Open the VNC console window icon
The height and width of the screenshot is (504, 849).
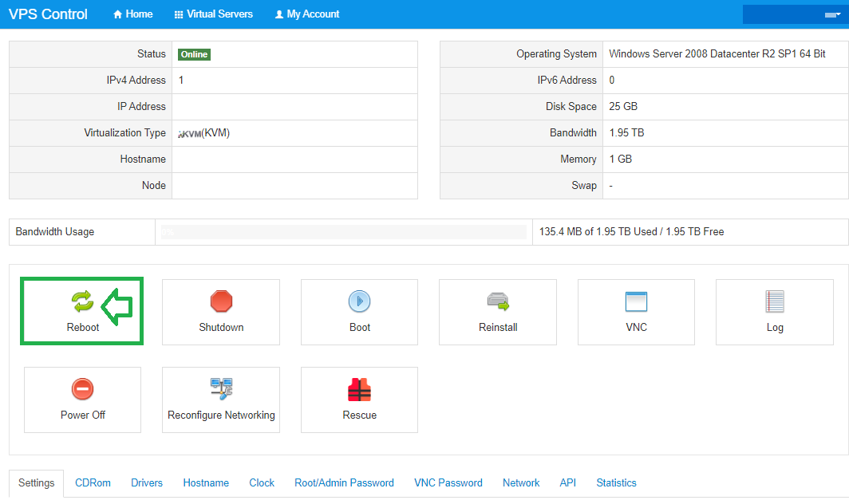pyautogui.click(x=636, y=301)
